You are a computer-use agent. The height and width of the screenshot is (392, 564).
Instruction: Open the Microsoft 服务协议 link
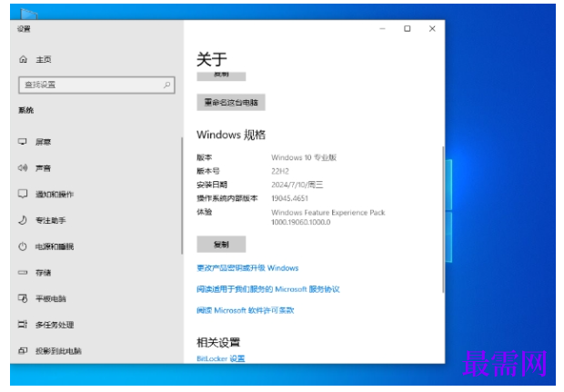click(268, 289)
